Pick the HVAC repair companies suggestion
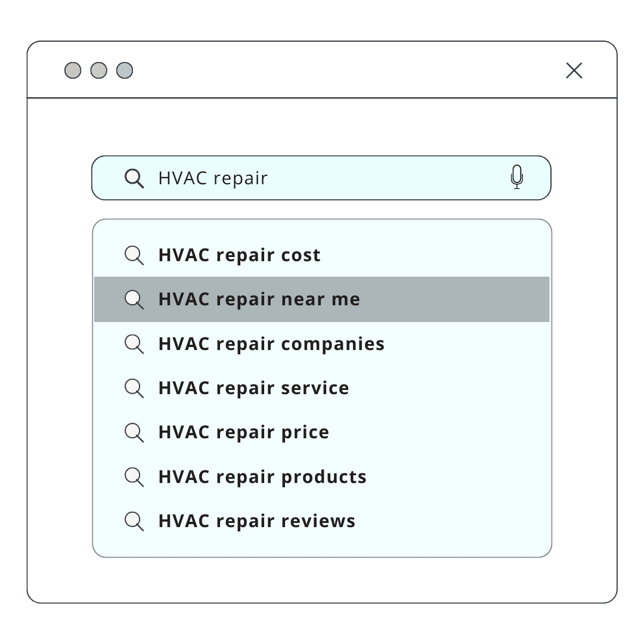The image size is (644, 644). point(321,344)
